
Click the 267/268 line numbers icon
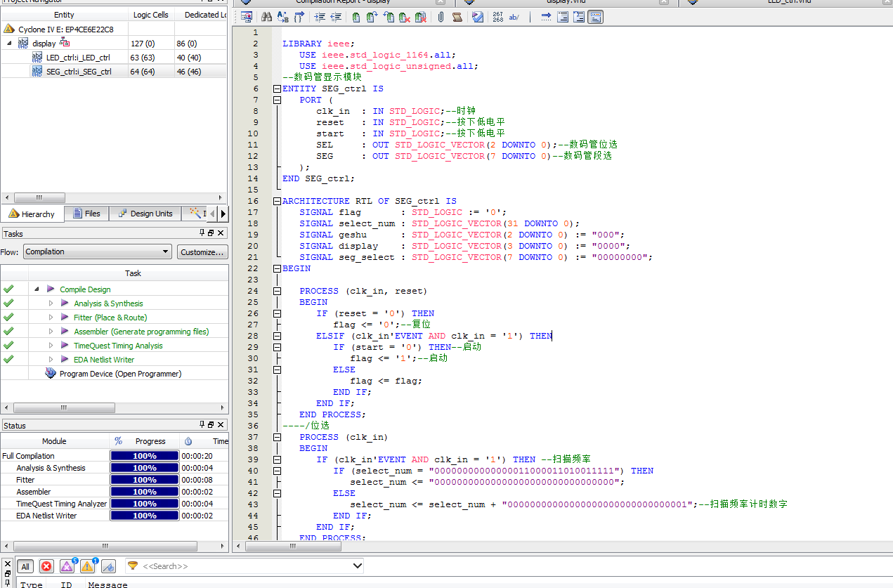pos(497,17)
